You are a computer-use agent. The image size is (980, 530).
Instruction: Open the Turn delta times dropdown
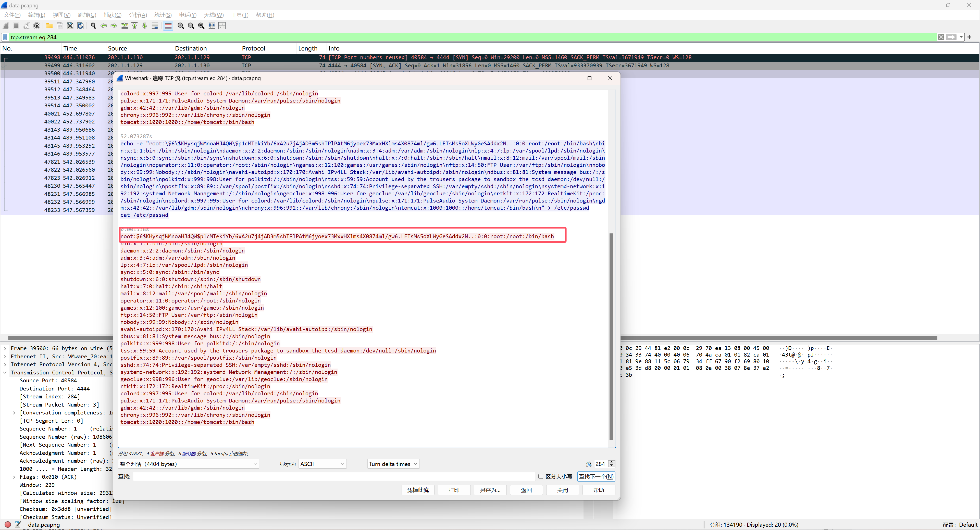[x=393, y=464]
